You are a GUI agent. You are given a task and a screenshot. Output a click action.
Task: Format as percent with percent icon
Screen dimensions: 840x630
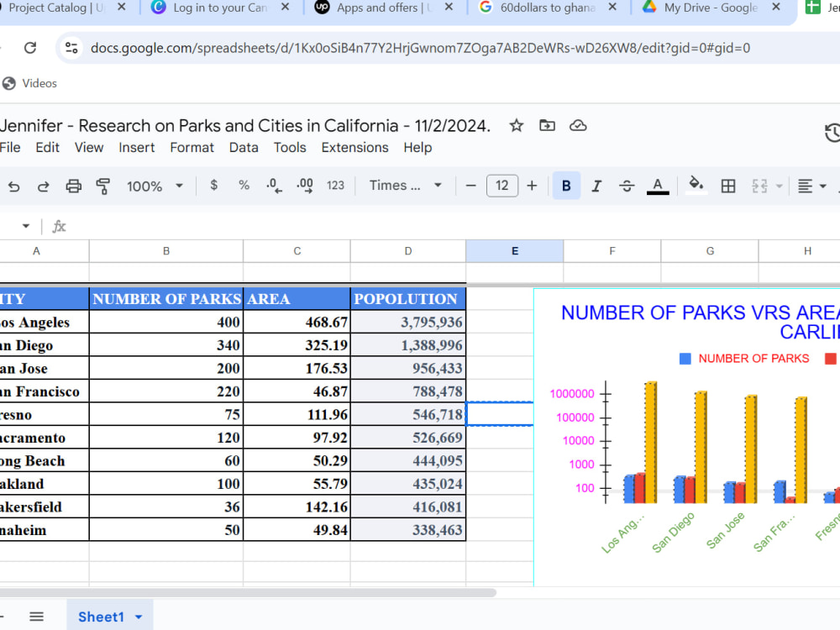pyautogui.click(x=244, y=186)
